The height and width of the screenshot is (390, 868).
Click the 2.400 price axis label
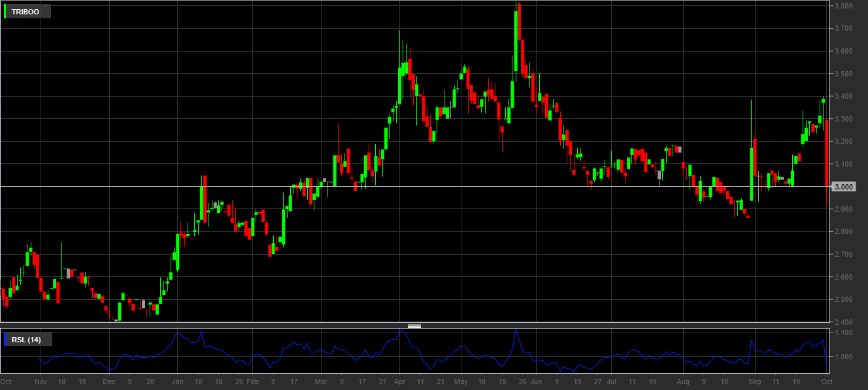point(843,322)
